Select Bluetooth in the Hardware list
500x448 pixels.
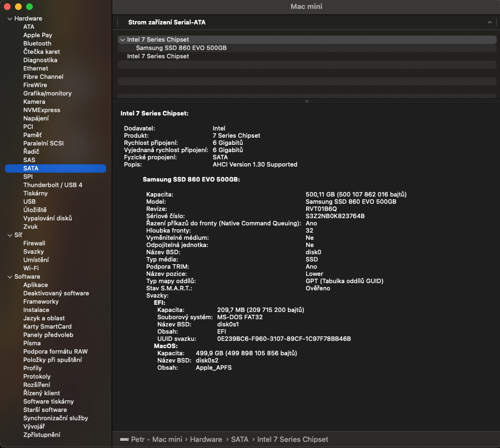point(37,43)
